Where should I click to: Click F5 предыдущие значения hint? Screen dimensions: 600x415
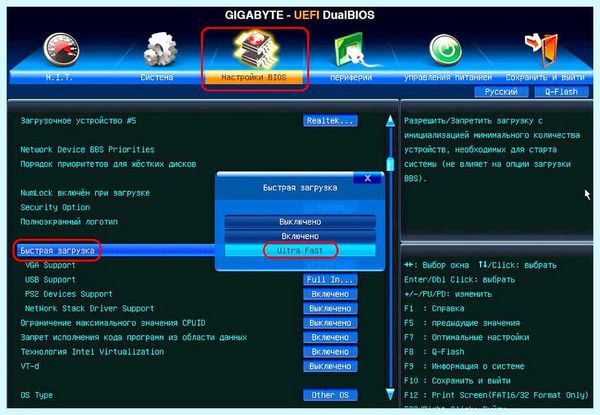[462, 323]
